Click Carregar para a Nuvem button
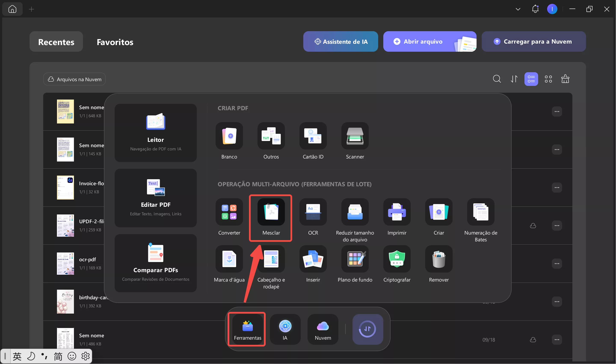616x364 pixels. pyautogui.click(x=533, y=41)
